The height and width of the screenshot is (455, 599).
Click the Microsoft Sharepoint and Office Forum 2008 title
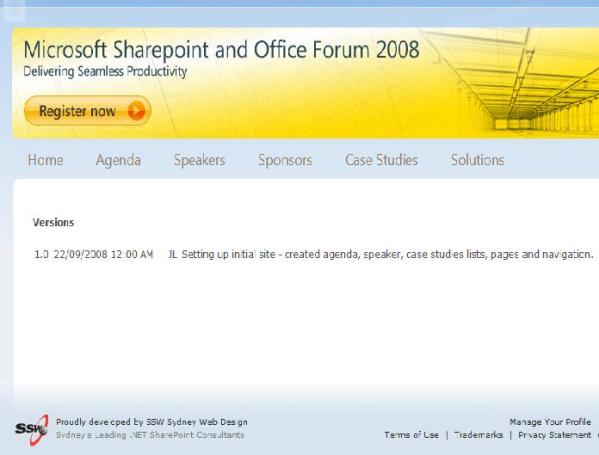[x=222, y=50]
